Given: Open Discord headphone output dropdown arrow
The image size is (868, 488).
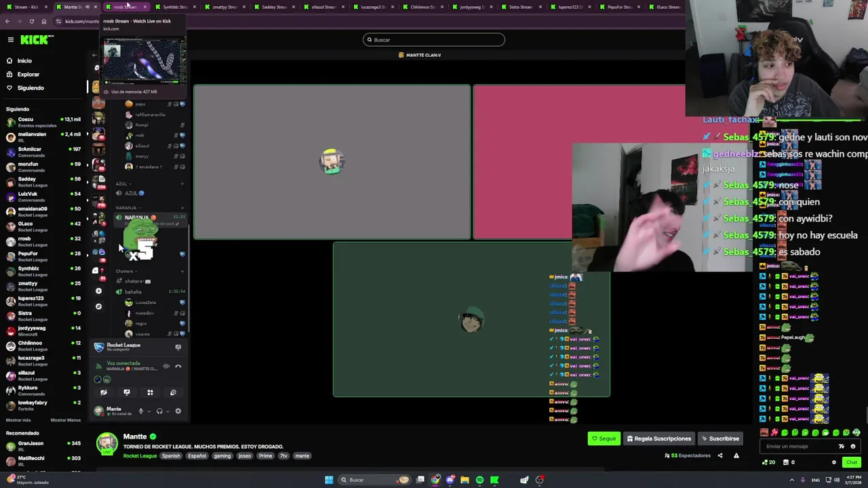Looking at the screenshot, I should click(x=167, y=411).
